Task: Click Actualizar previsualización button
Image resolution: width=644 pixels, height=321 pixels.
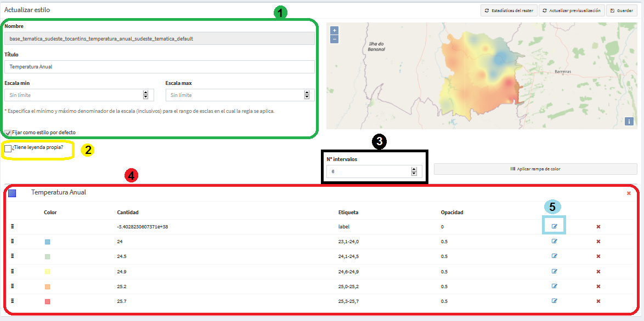Action: [572, 10]
